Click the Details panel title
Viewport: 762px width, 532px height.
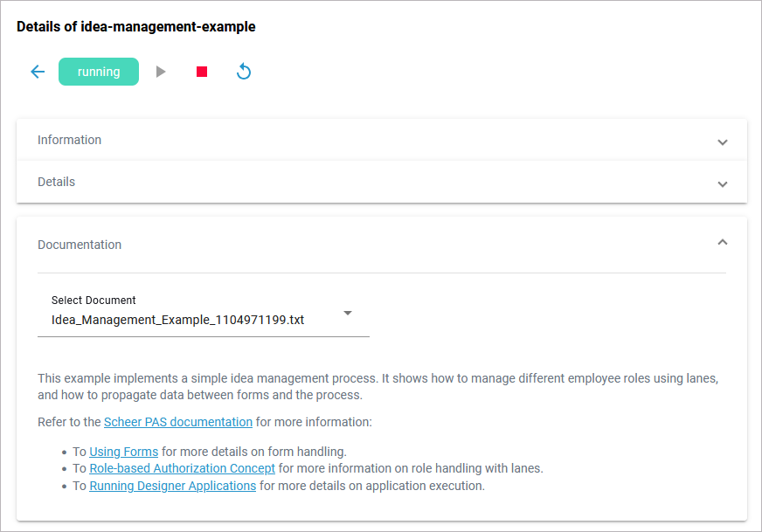pos(57,182)
